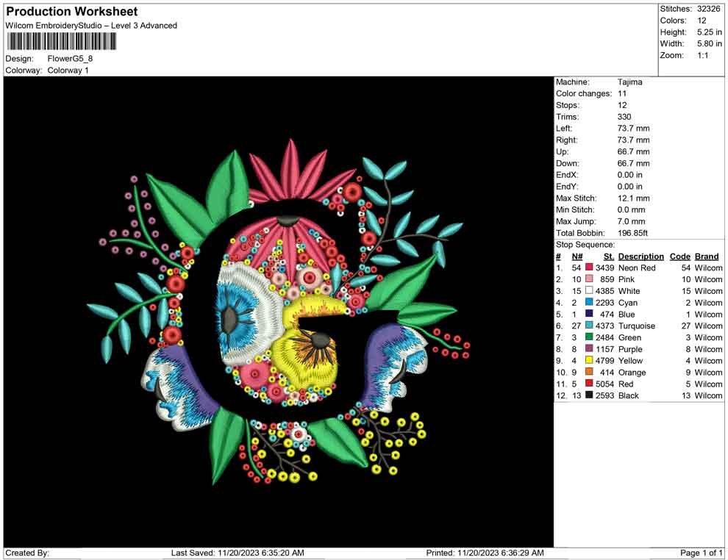Click the White color swatch

[x=589, y=290]
